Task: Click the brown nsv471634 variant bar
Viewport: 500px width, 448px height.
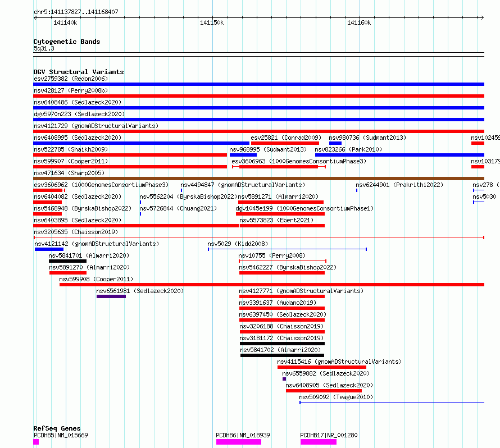Action: pyautogui.click(x=258, y=179)
